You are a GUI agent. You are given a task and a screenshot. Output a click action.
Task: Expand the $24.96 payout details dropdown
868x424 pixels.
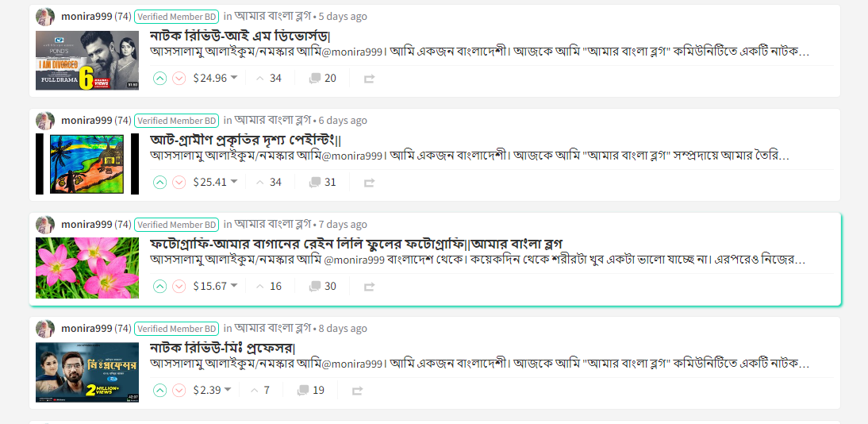click(x=234, y=78)
